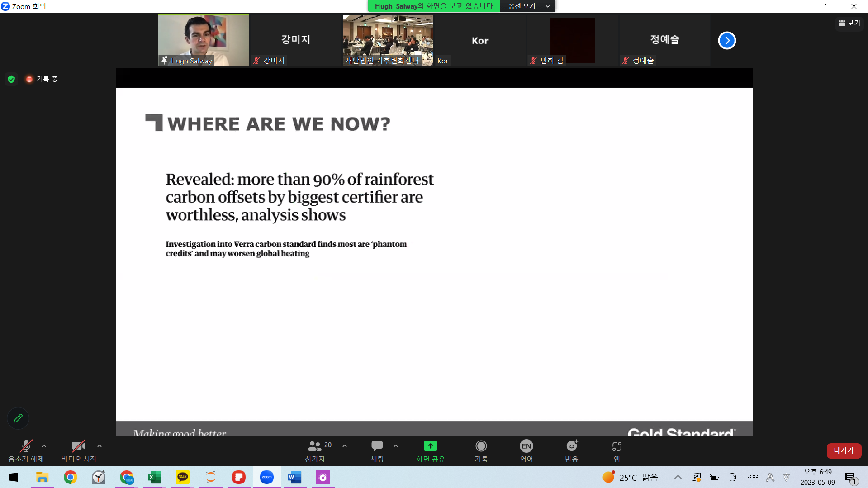Show next participants with blue arrow button

click(727, 40)
